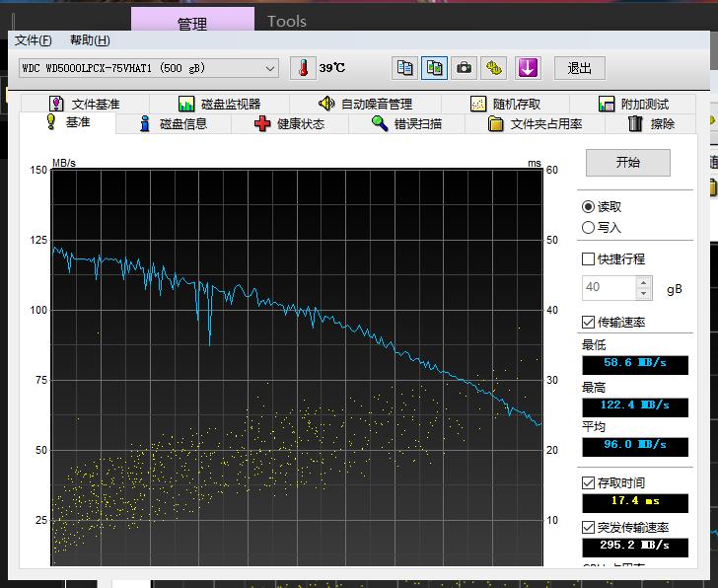Viewport: 718px width, 588px height.
Task: Click the copy screenshot to clipboard icon
Action: (434, 68)
